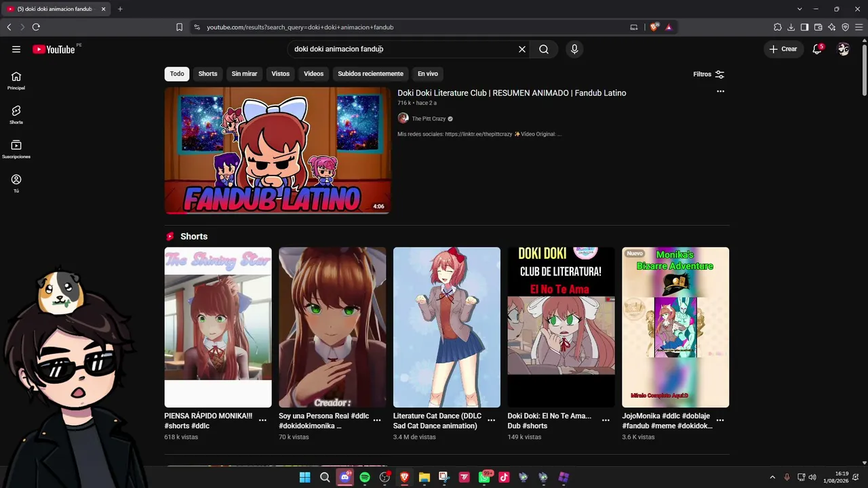Open Suscripciones in the sidebar

[16, 149]
